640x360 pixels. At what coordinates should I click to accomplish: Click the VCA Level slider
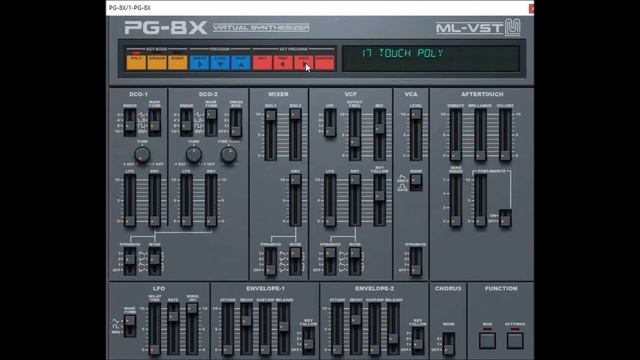pyautogui.click(x=416, y=135)
